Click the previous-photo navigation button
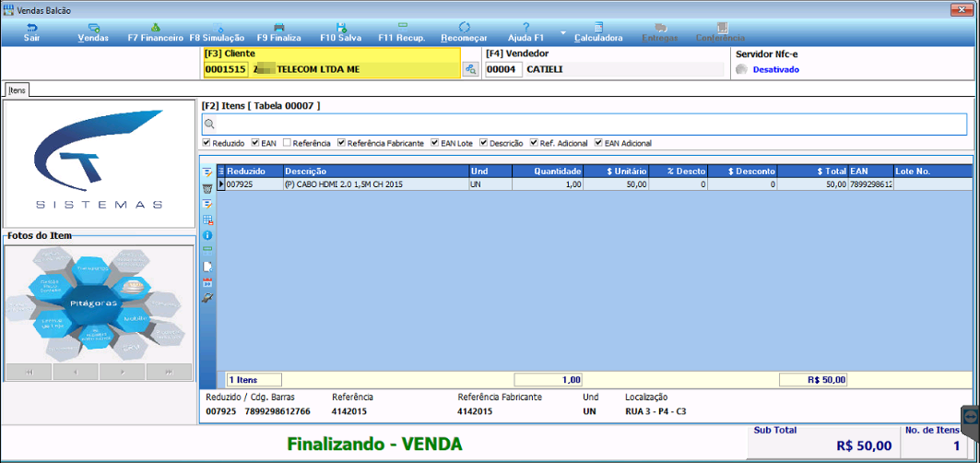Image resolution: width=980 pixels, height=463 pixels. (x=76, y=372)
